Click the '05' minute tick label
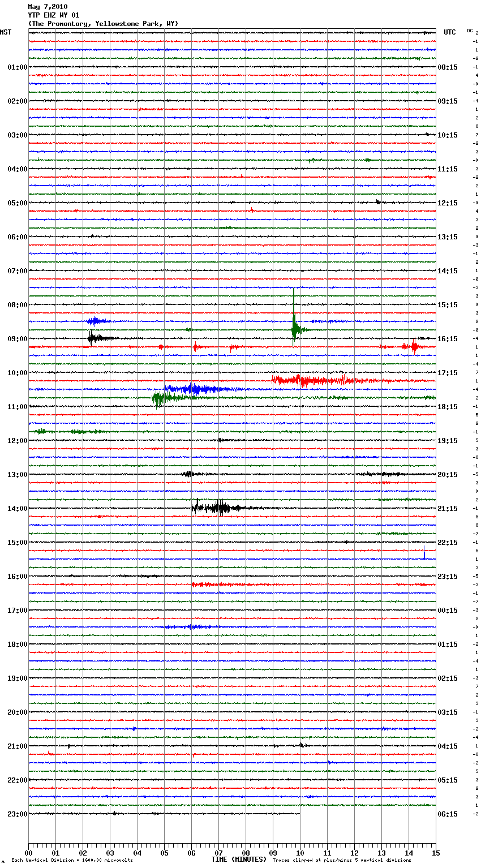 tap(164, 853)
